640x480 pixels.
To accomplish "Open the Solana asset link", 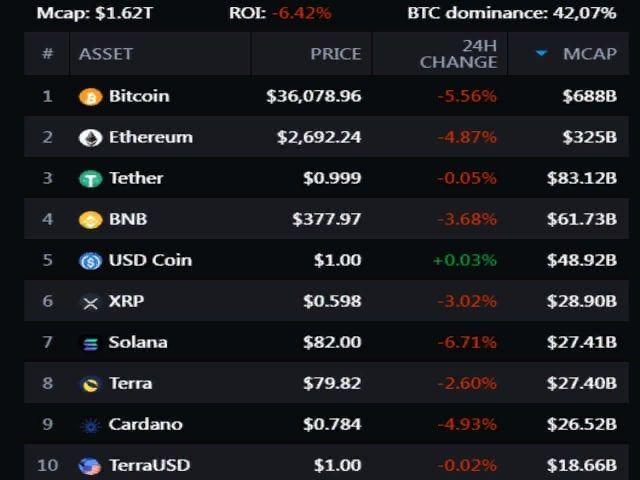I will 138,343.
